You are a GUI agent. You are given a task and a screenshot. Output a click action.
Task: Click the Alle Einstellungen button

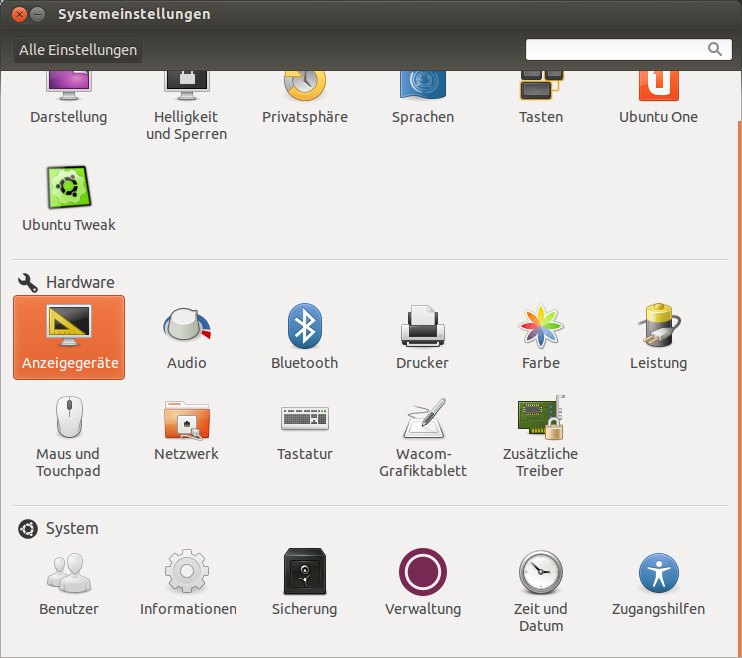coord(78,50)
